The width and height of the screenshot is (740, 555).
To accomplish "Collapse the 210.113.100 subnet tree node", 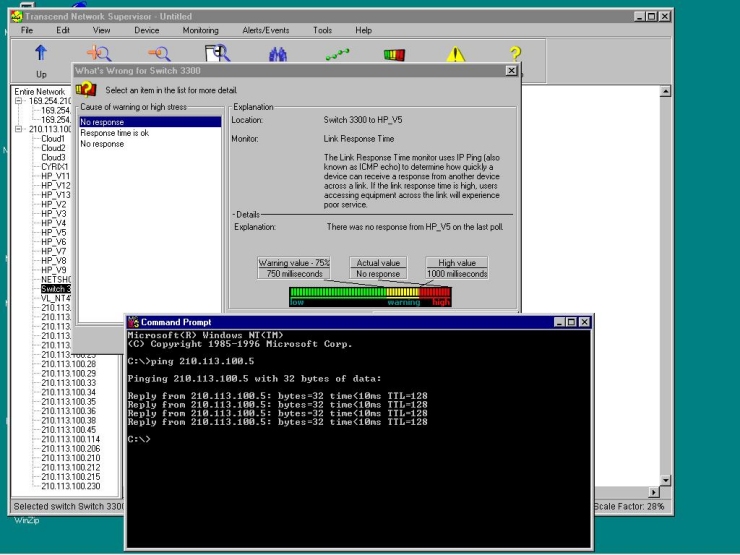I will pos(18,129).
